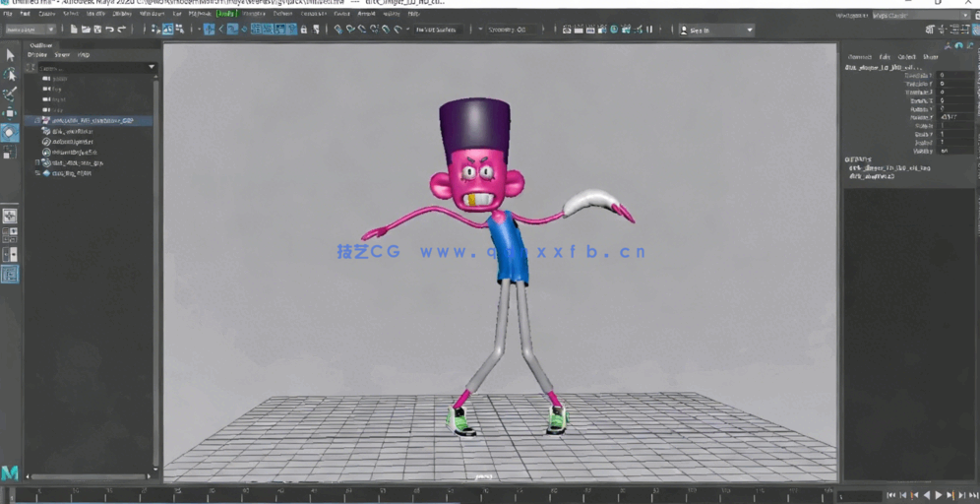The height and width of the screenshot is (504, 980).
Task: Expand the Sign In account dropdown
Action: click(718, 31)
